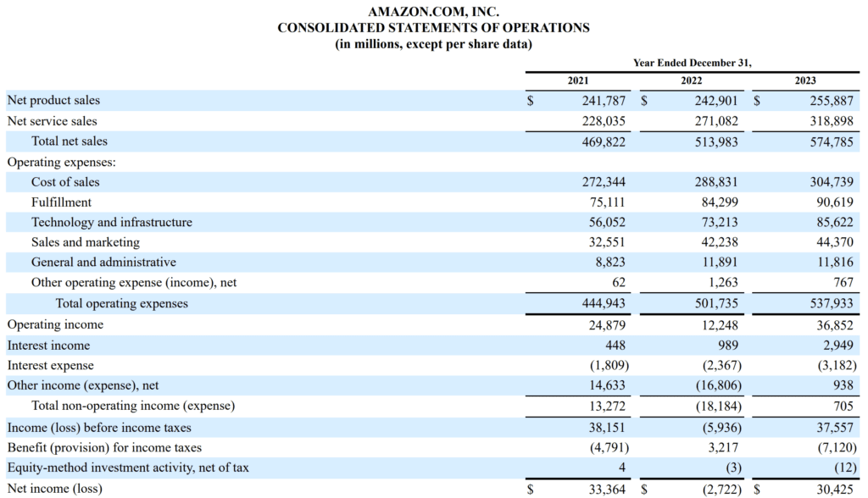Select the Total net sales value for 2023

click(832, 141)
